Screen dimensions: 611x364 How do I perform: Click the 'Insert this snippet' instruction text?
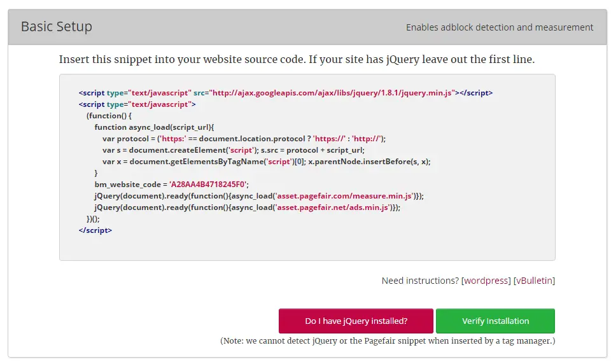pyautogui.click(x=297, y=60)
